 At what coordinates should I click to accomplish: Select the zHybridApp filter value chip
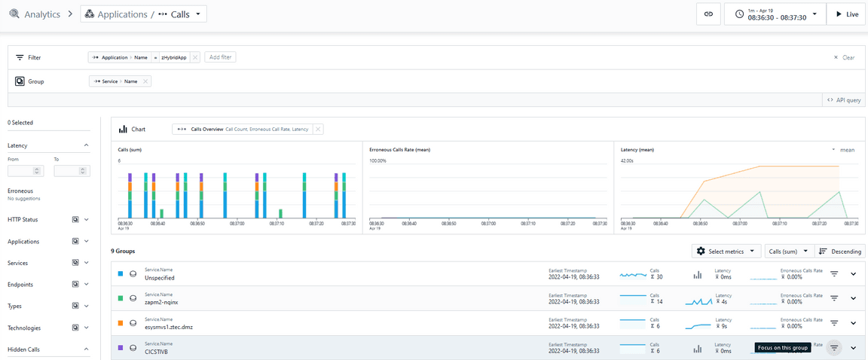pos(176,57)
